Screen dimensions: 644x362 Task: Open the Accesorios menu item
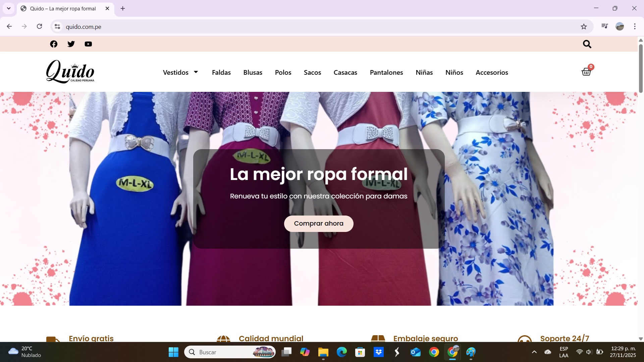pos(492,72)
